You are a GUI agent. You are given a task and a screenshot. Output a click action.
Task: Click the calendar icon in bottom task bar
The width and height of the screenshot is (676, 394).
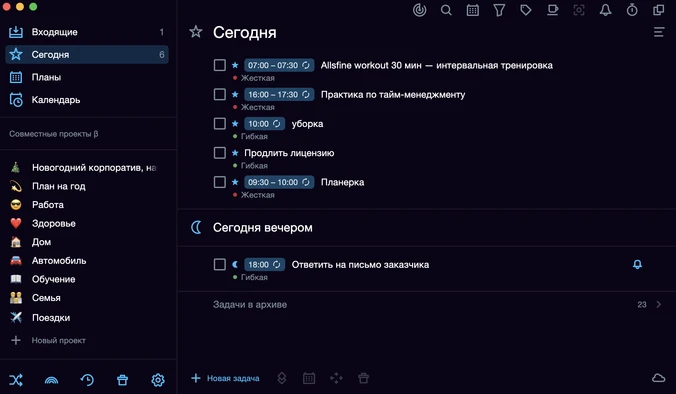(309, 378)
